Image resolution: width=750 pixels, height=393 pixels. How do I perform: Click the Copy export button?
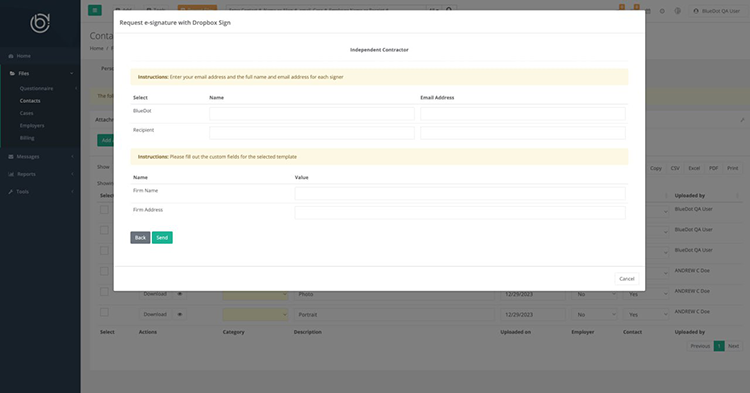pyautogui.click(x=656, y=168)
